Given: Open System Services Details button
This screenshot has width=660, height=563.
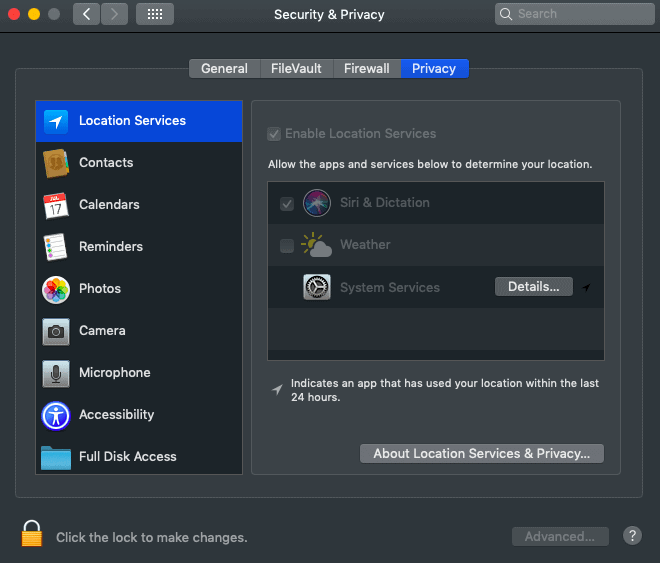Looking at the screenshot, I should 534,287.
